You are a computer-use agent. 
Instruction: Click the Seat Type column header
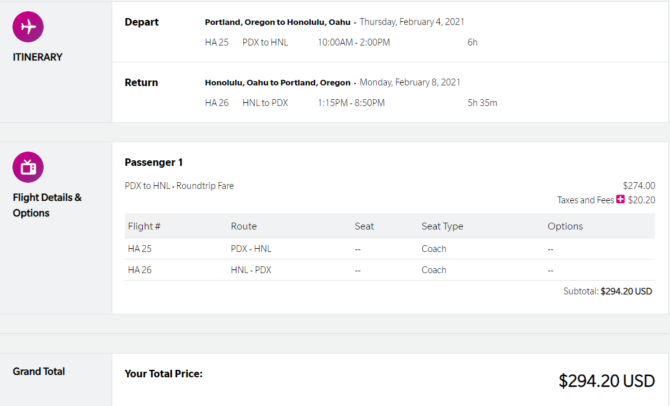(x=442, y=227)
